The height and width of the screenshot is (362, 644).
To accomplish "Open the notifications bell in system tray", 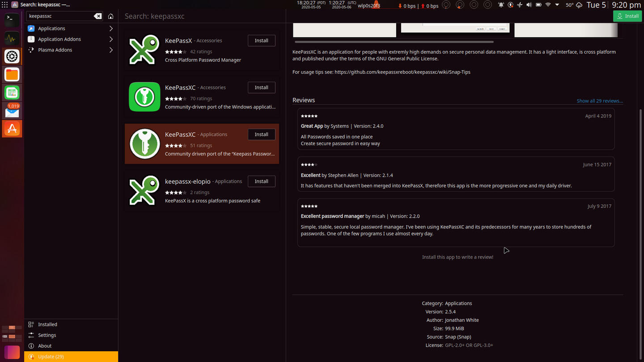I will (501, 5).
